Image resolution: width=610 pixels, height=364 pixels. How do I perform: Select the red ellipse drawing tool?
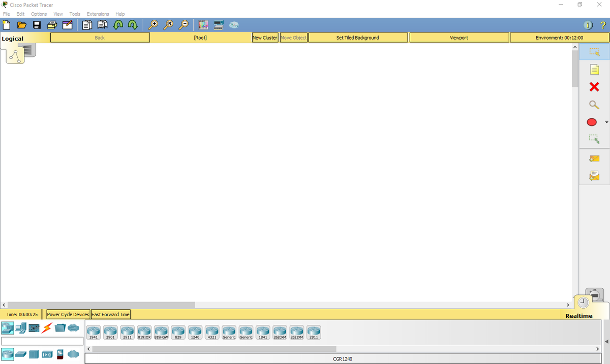click(x=592, y=122)
